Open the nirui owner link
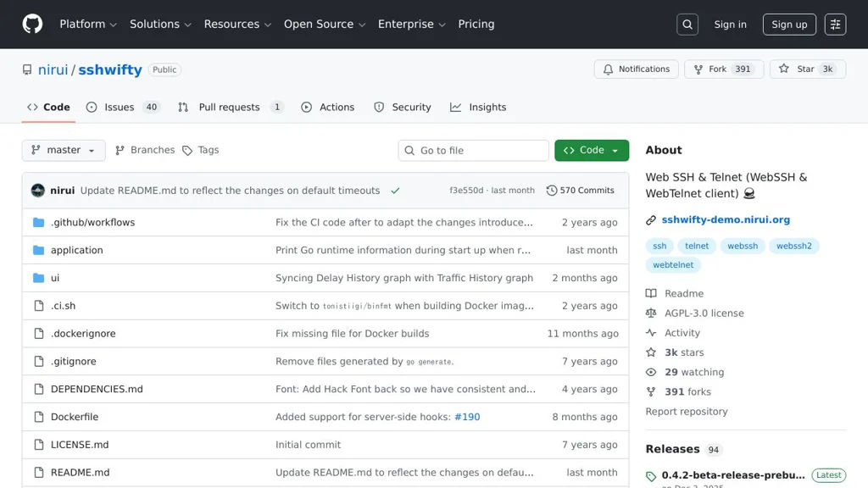Viewport: 868px width, 488px height. 53,69
